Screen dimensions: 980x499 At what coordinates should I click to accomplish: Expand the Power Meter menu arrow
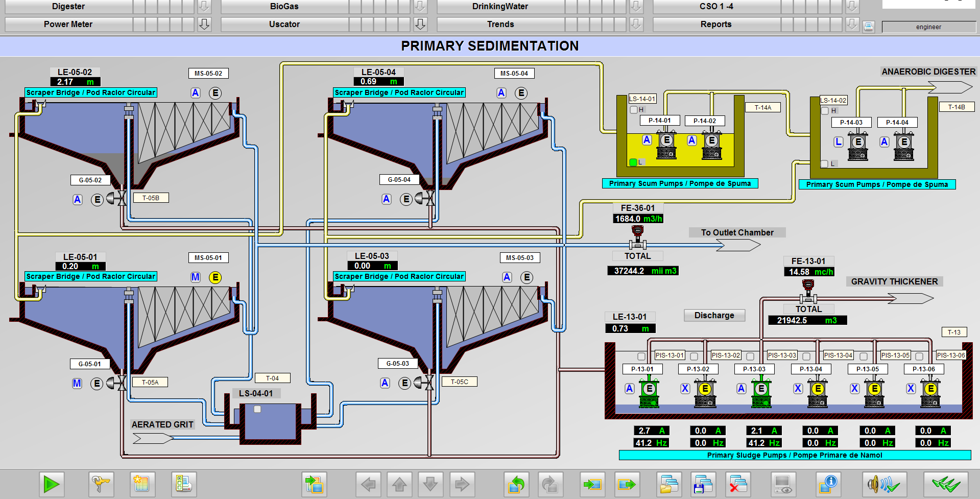point(204,24)
